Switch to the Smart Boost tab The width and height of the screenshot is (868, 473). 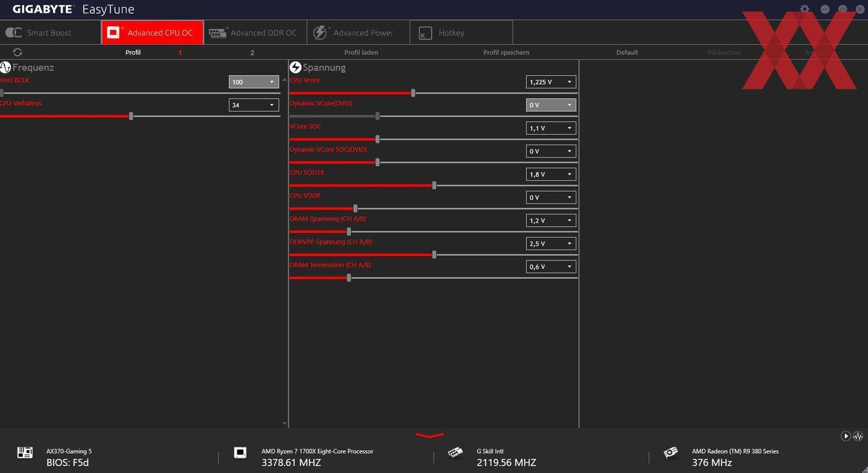click(x=50, y=33)
